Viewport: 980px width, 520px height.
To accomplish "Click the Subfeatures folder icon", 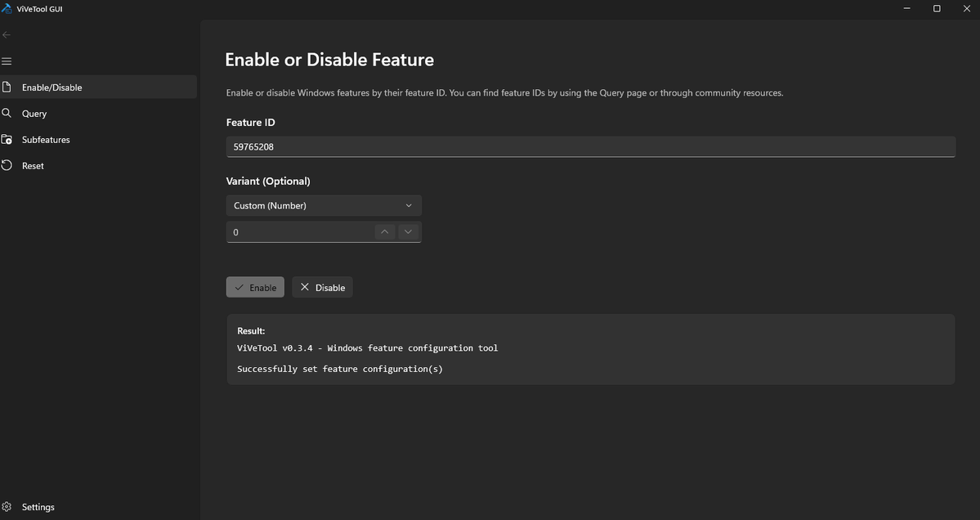I will coord(7,139).
